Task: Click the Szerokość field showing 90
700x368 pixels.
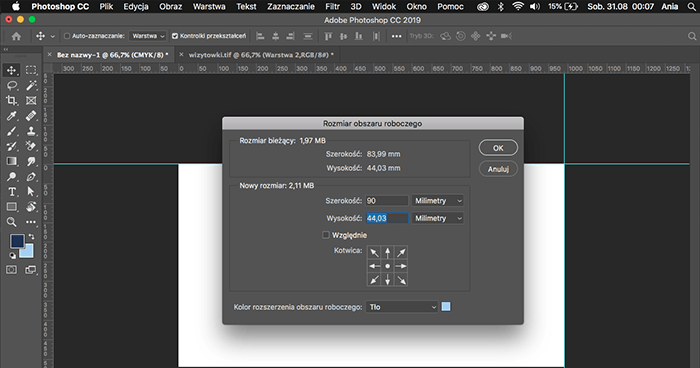Action: click(387, 201)
